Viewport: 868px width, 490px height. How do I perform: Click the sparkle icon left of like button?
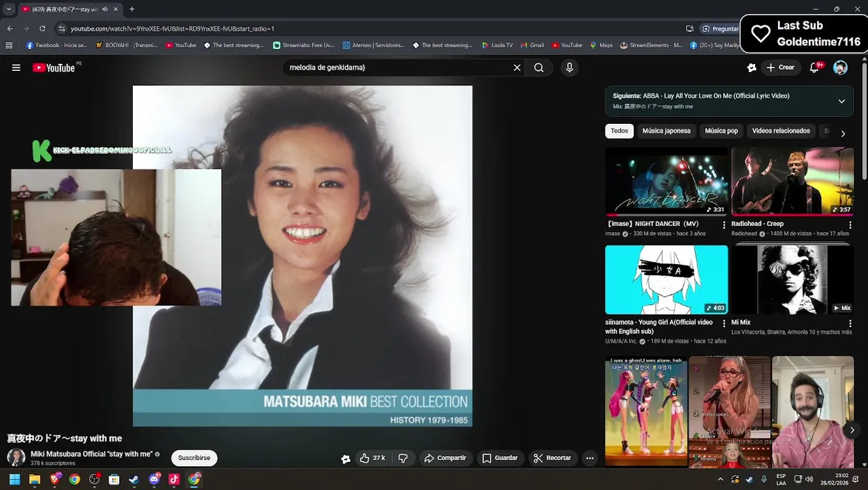[x=346, y=459]
